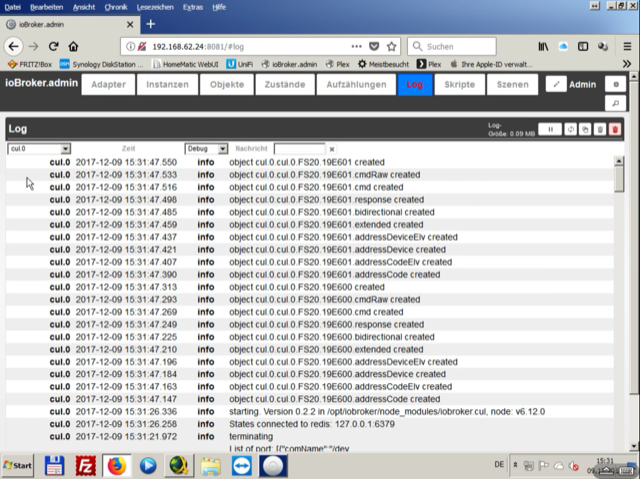
Task: Open the browser home page
Action: [73, 47]
